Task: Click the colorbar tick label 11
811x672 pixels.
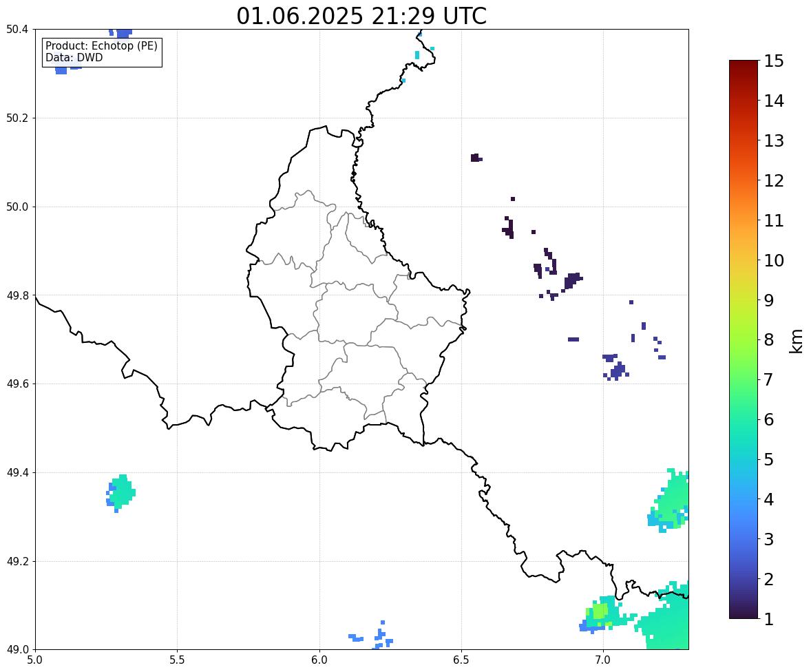Action: (774, 220)
